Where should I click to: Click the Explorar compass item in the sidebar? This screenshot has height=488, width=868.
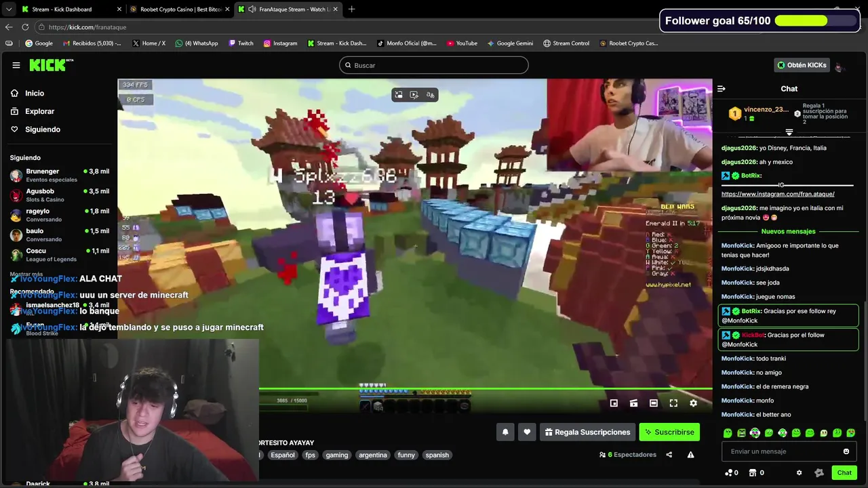pos(32,111)
